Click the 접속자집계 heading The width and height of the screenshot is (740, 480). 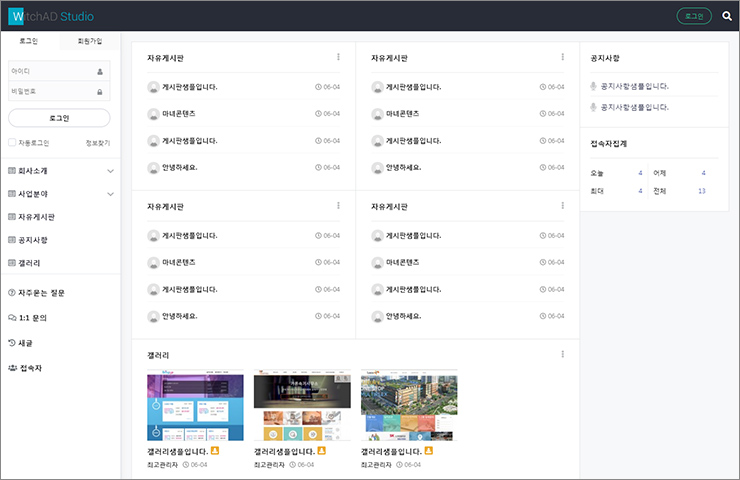click(x=608, y=143)
